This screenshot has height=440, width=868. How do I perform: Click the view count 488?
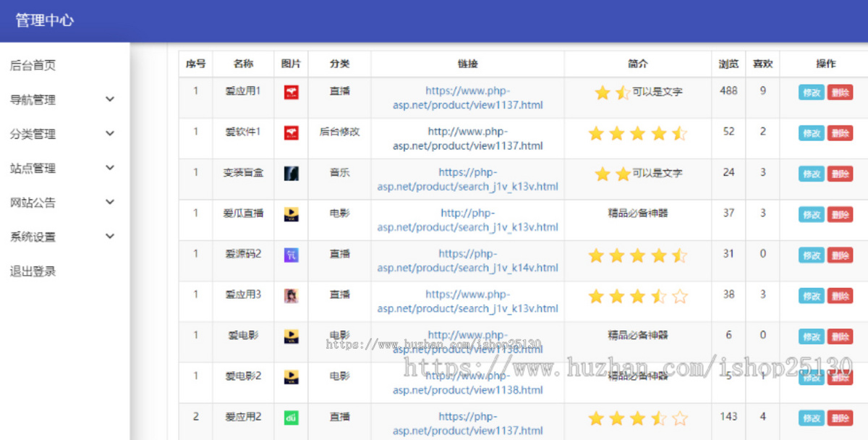coord(728,90)
